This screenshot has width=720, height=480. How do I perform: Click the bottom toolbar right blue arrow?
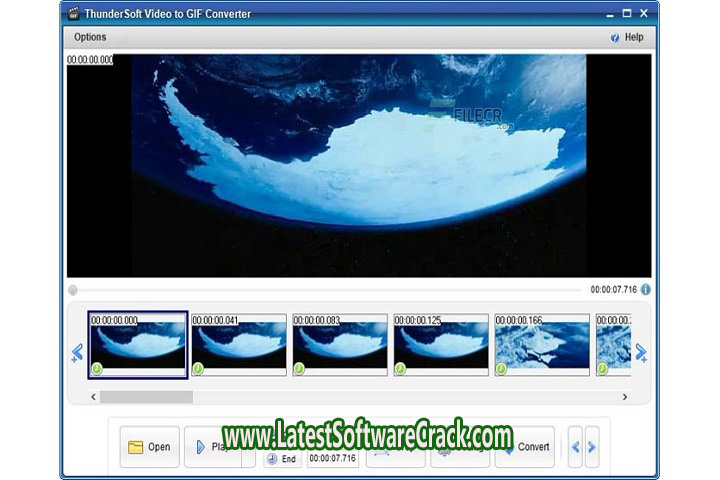pyautogui.click(x=592, y=447)
